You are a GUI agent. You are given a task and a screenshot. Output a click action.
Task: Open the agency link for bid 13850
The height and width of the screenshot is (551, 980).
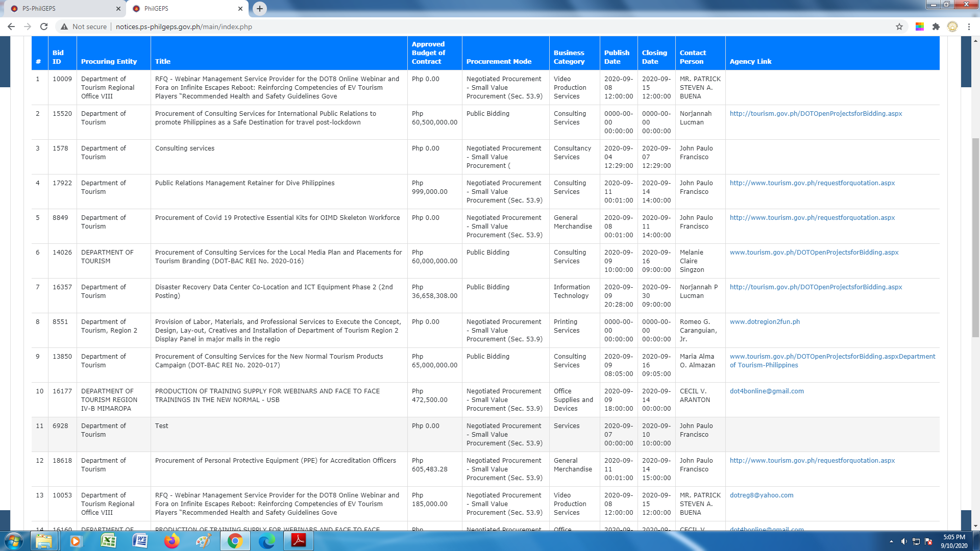click(x=832, y=361)
